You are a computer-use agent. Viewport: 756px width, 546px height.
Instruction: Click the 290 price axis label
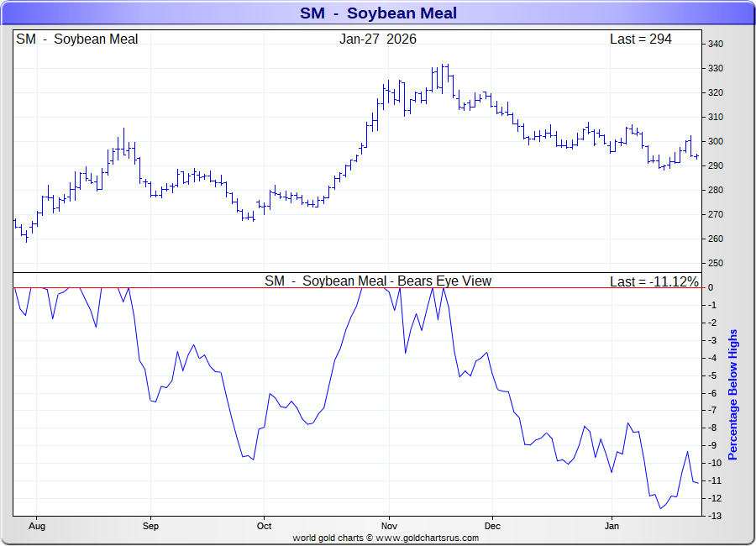716,166
